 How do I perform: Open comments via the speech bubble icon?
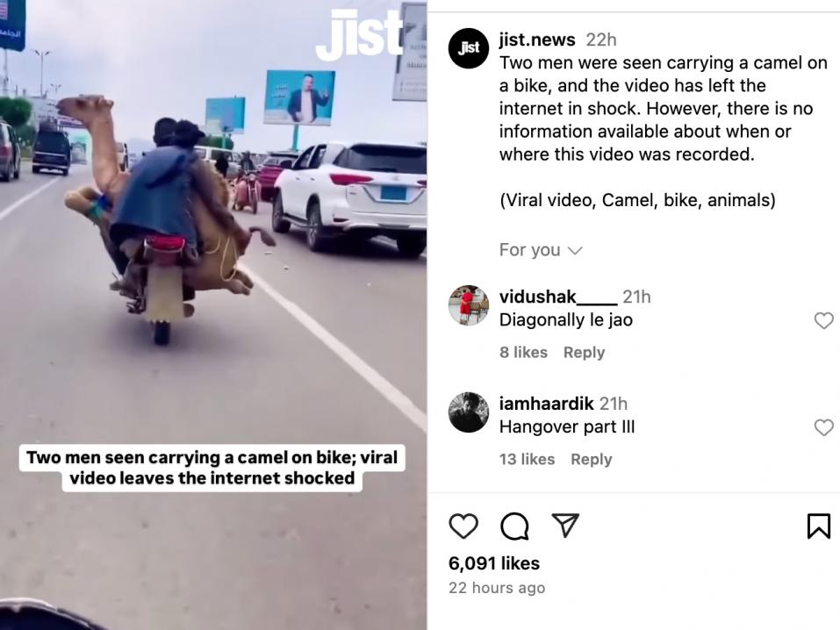[x=514, y=526]
